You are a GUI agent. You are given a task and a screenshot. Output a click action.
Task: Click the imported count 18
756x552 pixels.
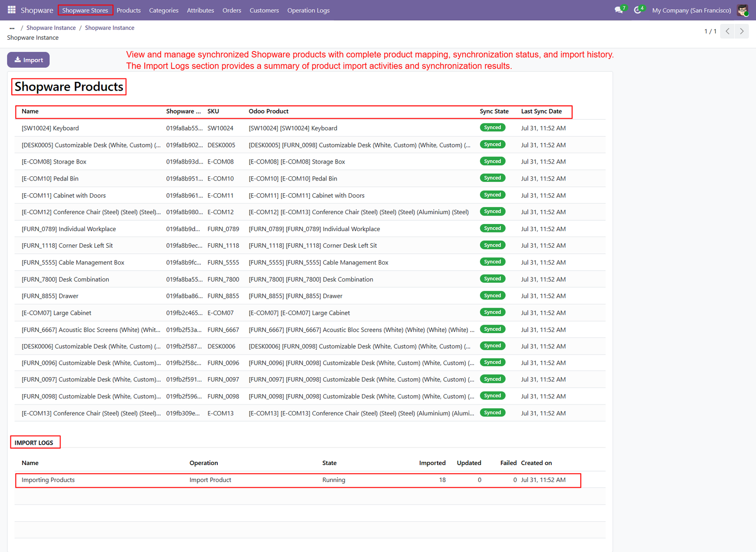coord(442,480)
